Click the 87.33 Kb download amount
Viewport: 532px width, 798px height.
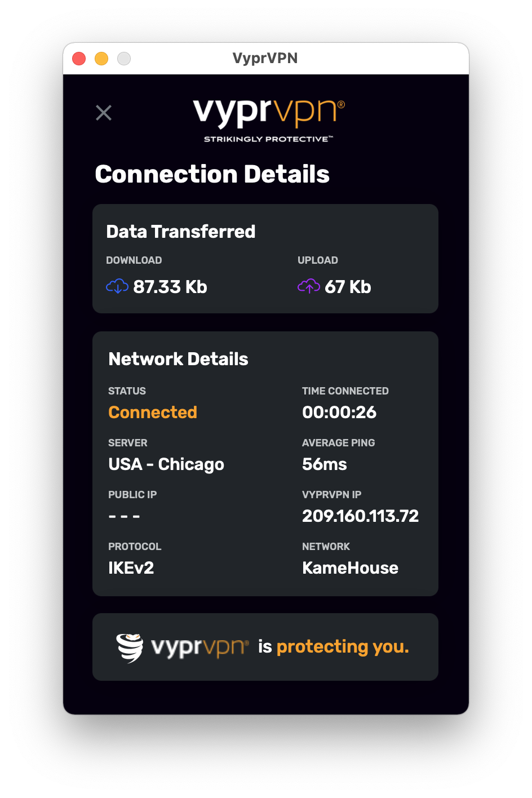170,287
